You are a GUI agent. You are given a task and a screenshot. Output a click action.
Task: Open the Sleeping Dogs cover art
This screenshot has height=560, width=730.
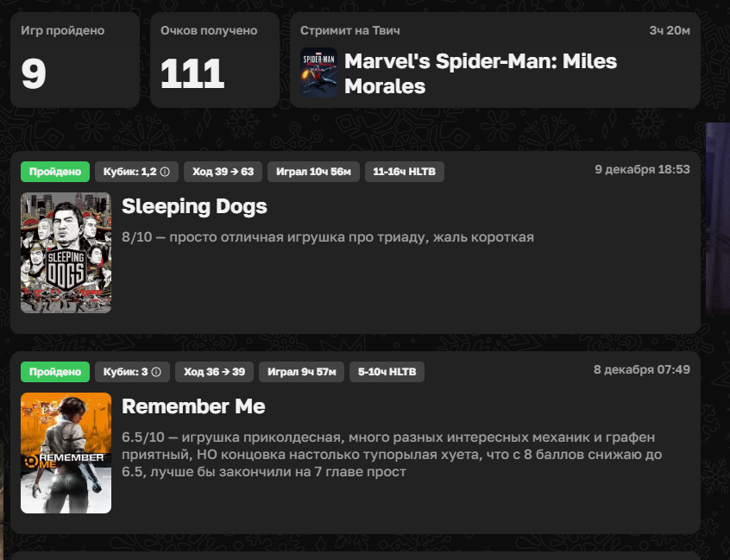(x=66, y=253)
